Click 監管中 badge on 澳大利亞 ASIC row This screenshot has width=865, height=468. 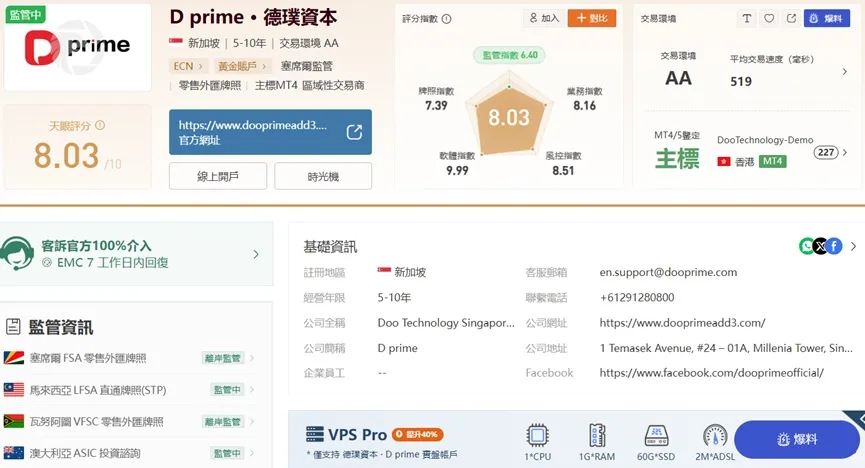pyautogui.click(x=227, y=453)
